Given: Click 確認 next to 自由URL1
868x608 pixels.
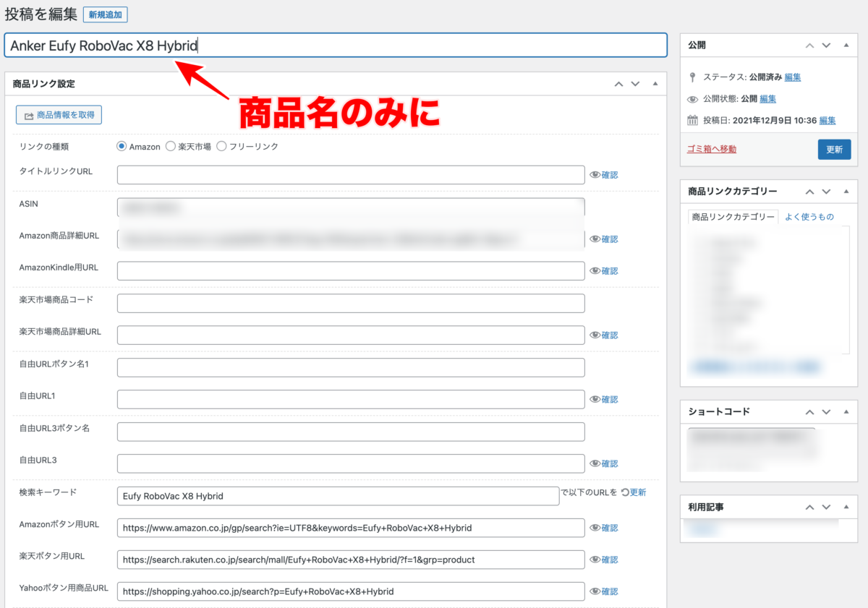Looking at the screenshot, I should [x=604, y=399].
